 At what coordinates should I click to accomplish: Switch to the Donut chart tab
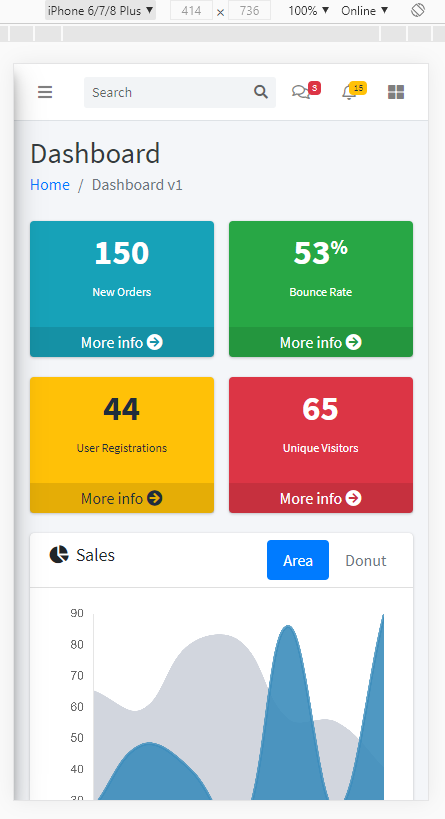coord(366,560)
